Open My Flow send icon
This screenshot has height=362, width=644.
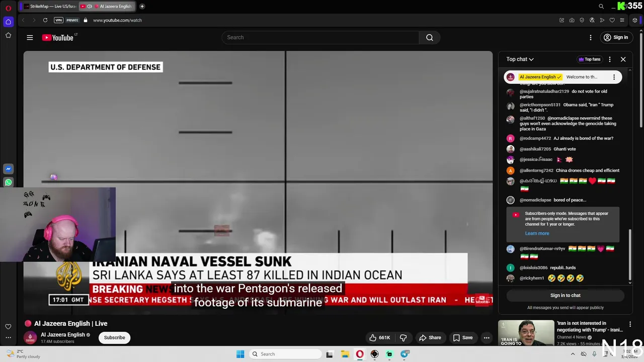pyautogui.click(x=602, y=20)
